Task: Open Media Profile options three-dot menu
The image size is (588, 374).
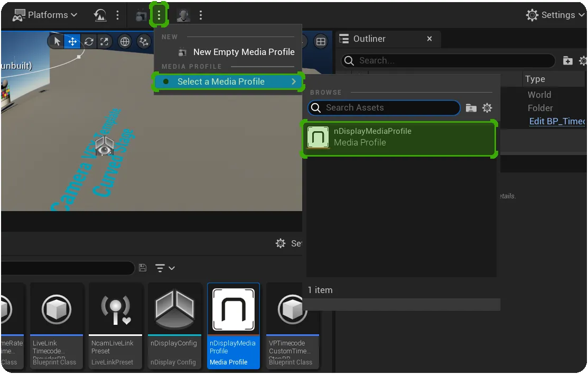Action: (x=159, y=15)
